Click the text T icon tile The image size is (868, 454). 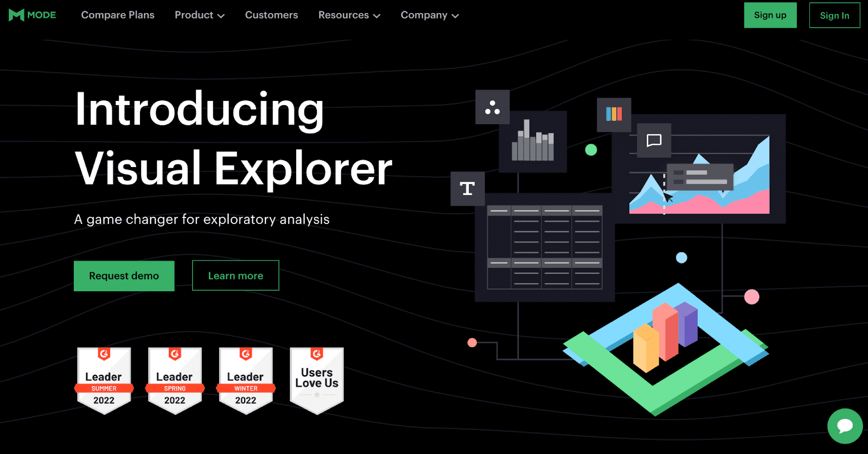pyautogui.click(x=468, y=189)
